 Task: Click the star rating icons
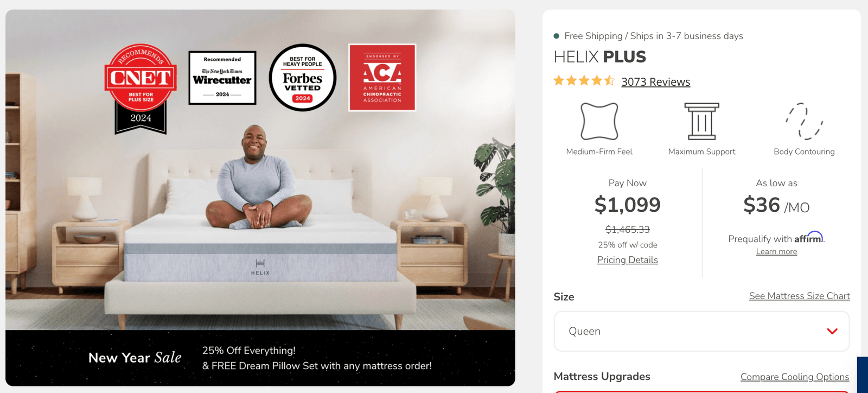pos(584,81)
